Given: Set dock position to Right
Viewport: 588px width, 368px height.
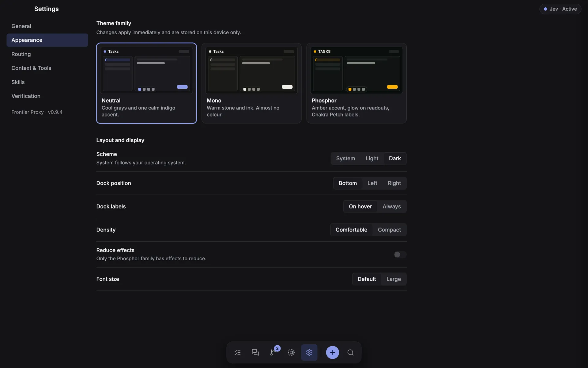Looking at the screenshot, I should 394,183.
